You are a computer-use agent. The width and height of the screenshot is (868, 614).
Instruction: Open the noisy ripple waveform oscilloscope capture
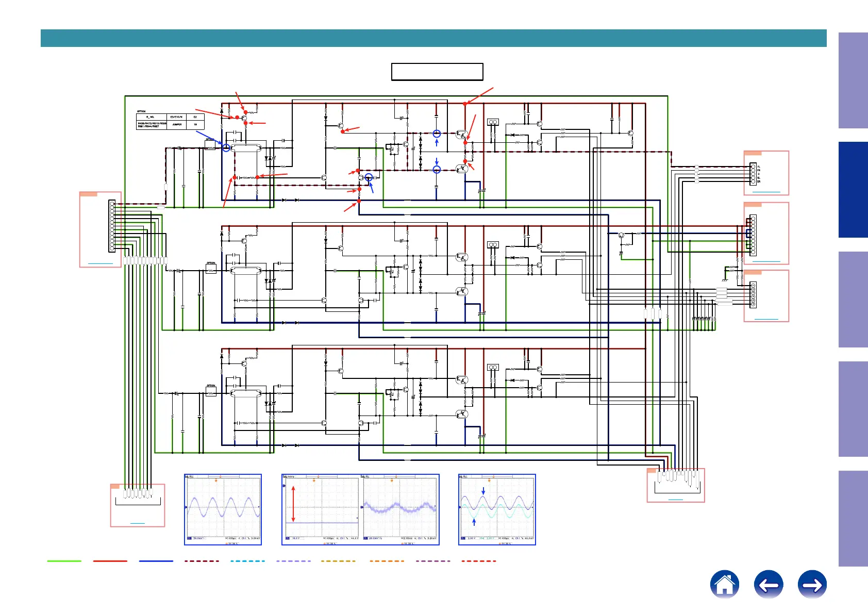point(400,509)
